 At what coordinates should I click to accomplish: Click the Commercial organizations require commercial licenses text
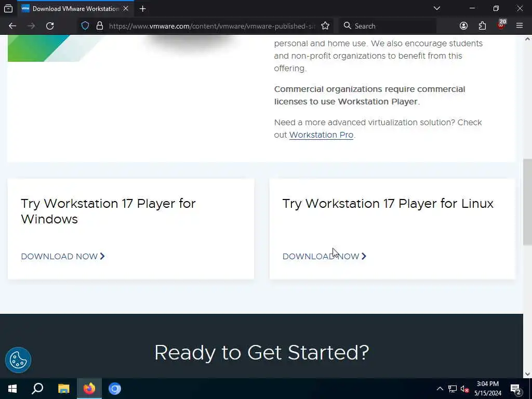369,96
